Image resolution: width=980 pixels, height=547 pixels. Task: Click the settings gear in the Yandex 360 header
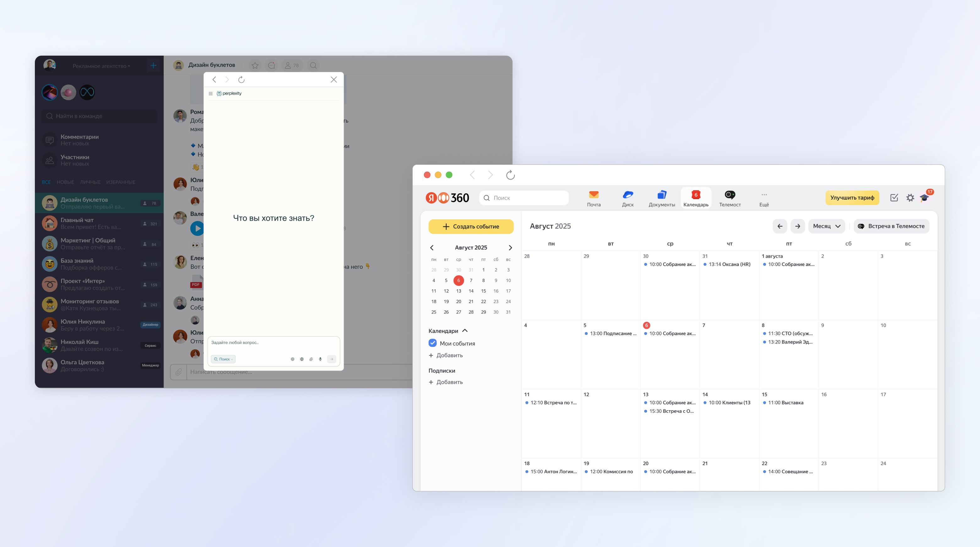[910, 197]
